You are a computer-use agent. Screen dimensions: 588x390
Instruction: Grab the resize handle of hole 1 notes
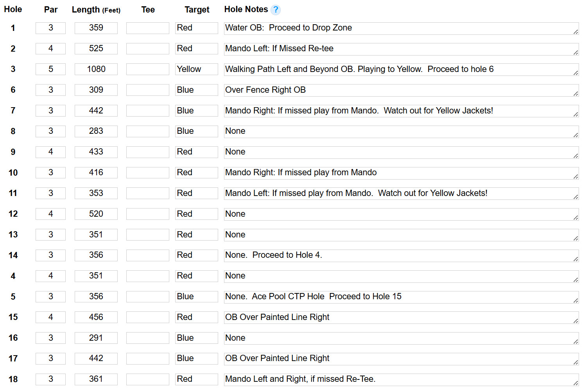[x=576, y=32]
